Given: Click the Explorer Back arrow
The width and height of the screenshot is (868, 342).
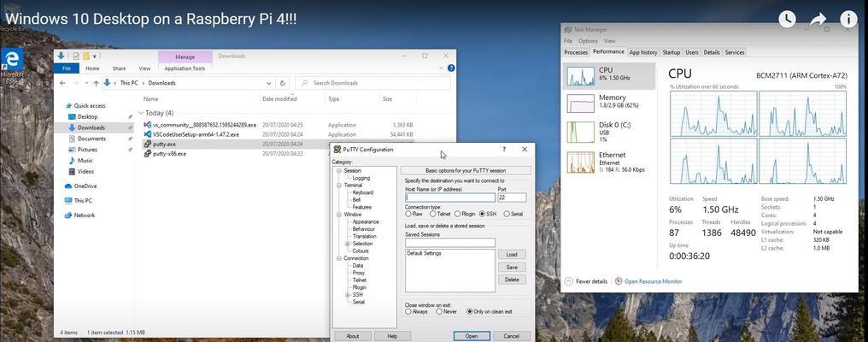Looking at the screenshot, I should click(62, 83).
